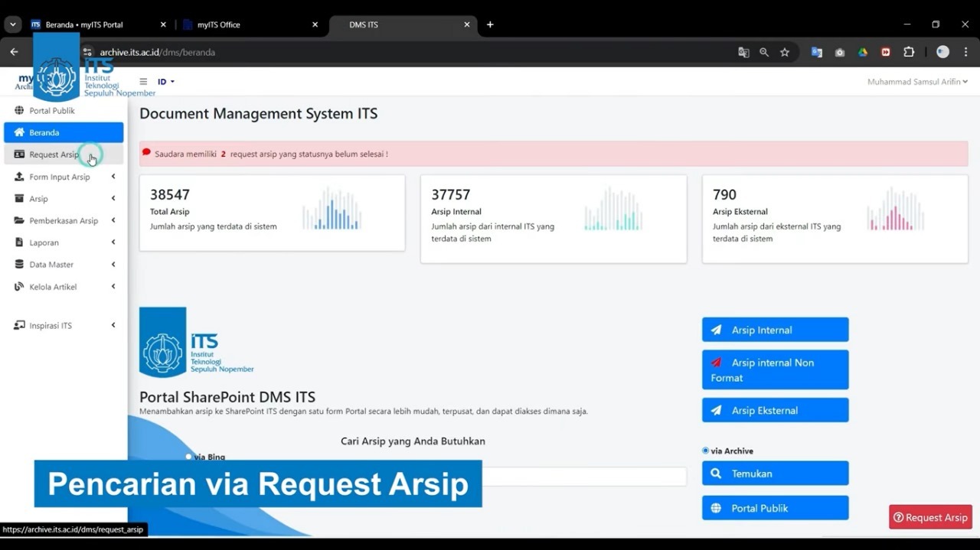Select the via Bing radio button
980x550 pixels.
coord(189,457)
